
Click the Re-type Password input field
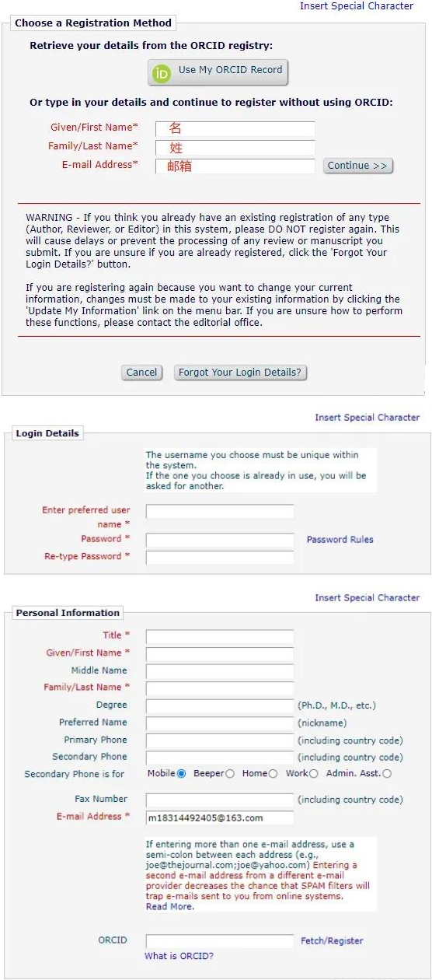pos(220,557)
